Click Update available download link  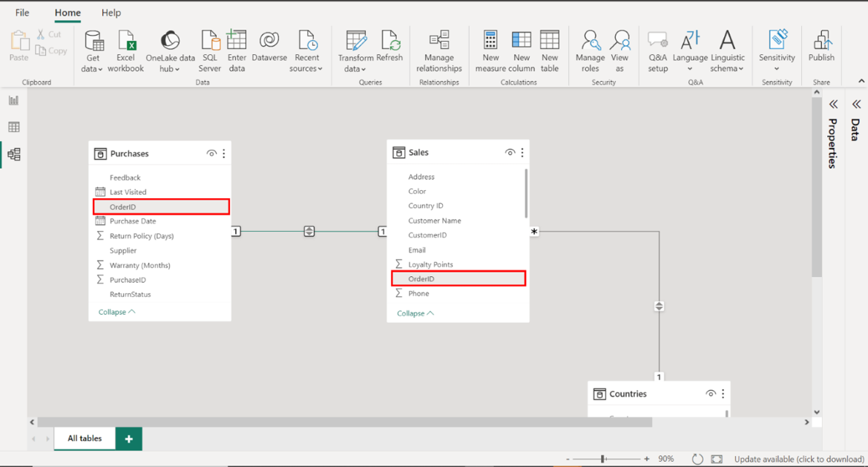click(798, 459)
